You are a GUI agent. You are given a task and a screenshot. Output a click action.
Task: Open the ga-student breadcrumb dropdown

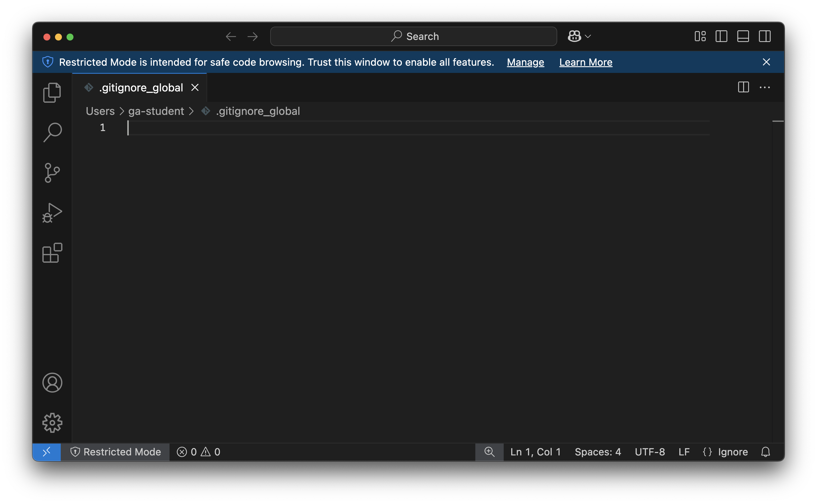[156, 111]
